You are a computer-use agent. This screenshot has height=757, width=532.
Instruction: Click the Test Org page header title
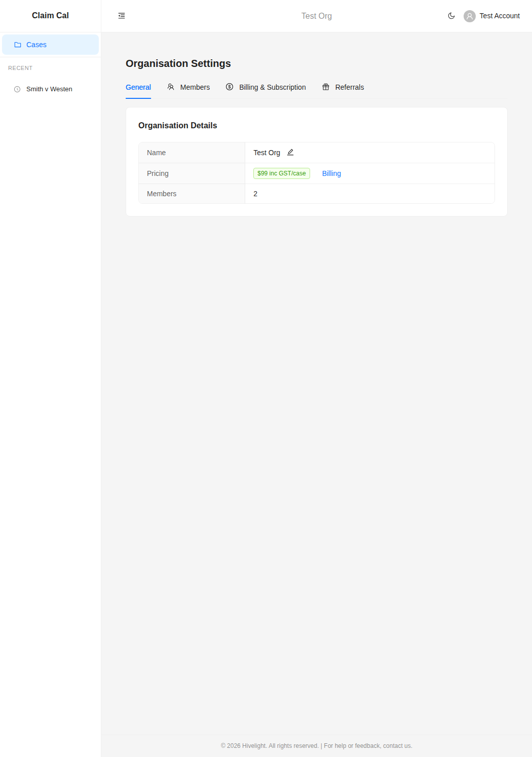[316, 16]
